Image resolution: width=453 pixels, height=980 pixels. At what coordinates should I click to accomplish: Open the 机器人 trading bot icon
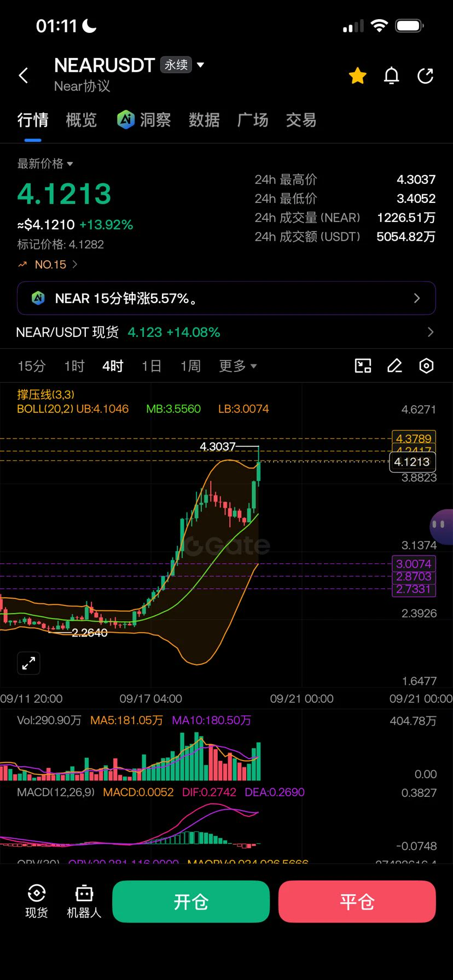point(84,901)
